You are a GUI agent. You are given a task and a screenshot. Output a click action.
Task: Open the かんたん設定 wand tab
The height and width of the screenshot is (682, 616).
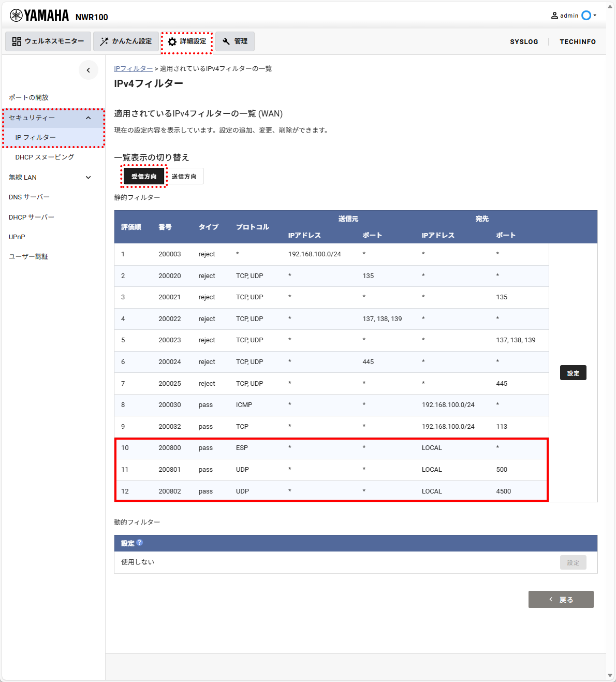click(x=126, y=41)
